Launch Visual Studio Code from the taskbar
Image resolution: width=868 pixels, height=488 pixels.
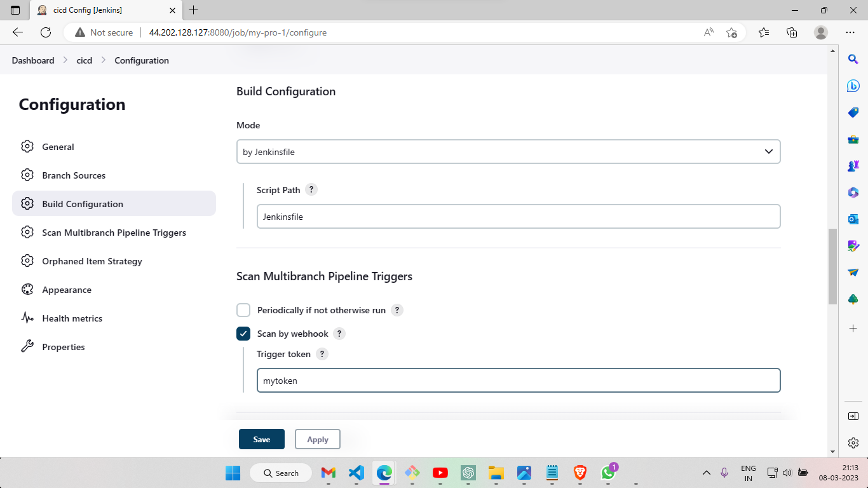pyautogui.click(x=355, y=473)
